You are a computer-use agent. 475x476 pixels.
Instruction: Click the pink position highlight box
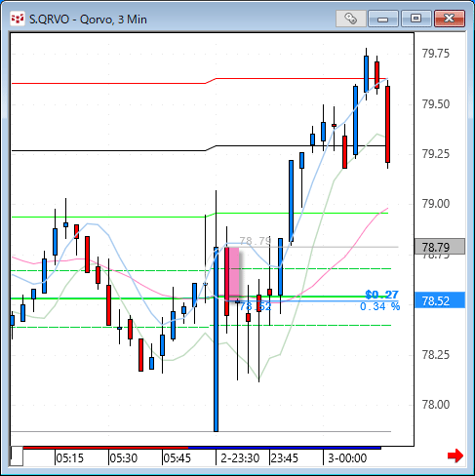(x=234, y=274)
